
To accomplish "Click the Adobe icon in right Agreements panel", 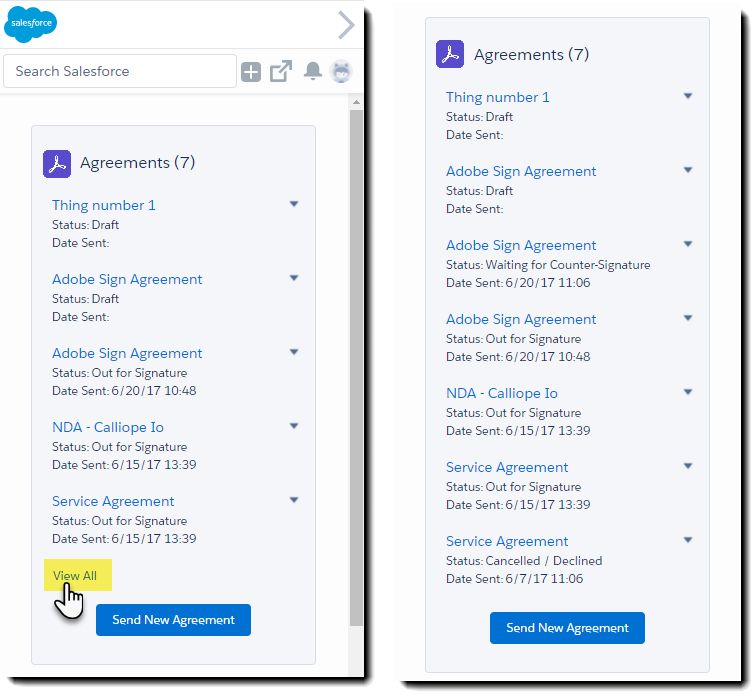I will pyautogui.click(x=450, y=54).
